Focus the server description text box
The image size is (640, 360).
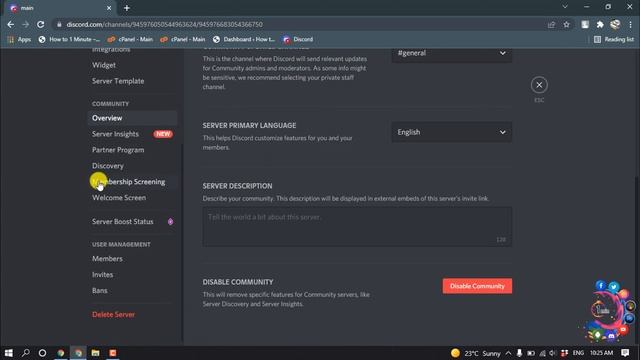[357, 227]
